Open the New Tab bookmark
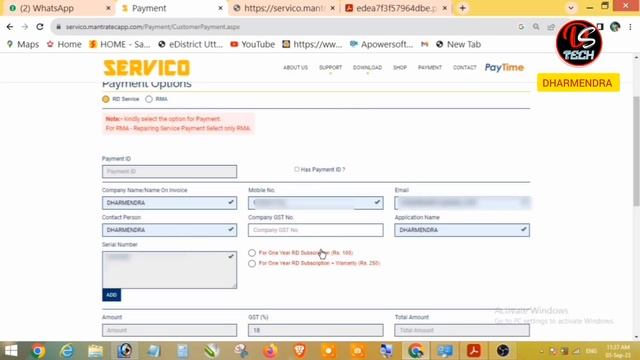 458,44
